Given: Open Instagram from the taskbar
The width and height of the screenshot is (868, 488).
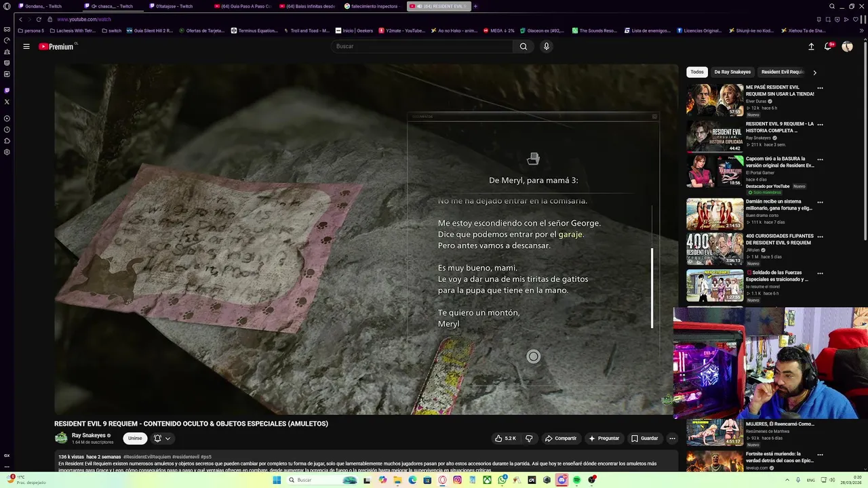Looking at the screenshot, I should 457,480.
